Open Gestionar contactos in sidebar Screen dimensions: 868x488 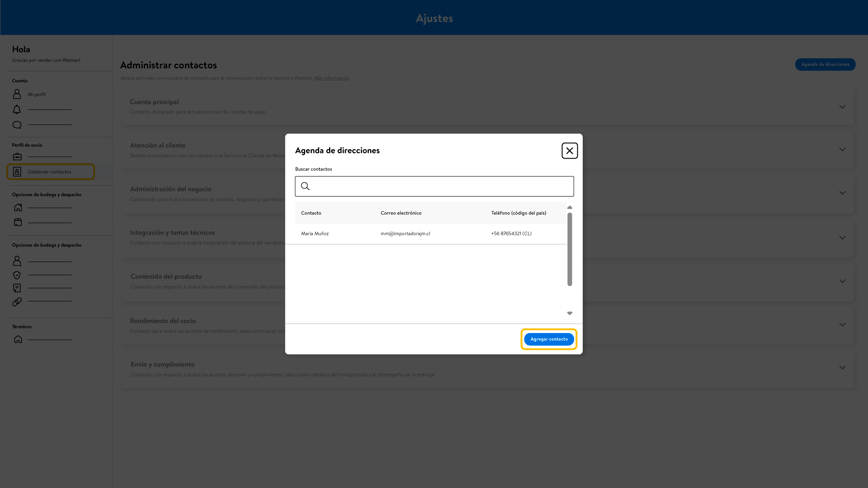50,172
